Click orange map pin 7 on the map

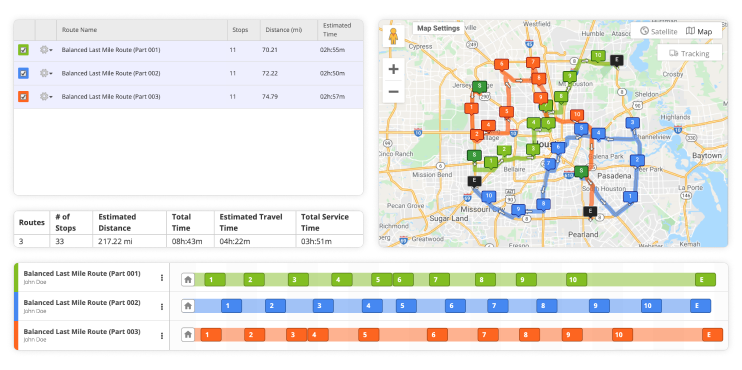(533, 63)
